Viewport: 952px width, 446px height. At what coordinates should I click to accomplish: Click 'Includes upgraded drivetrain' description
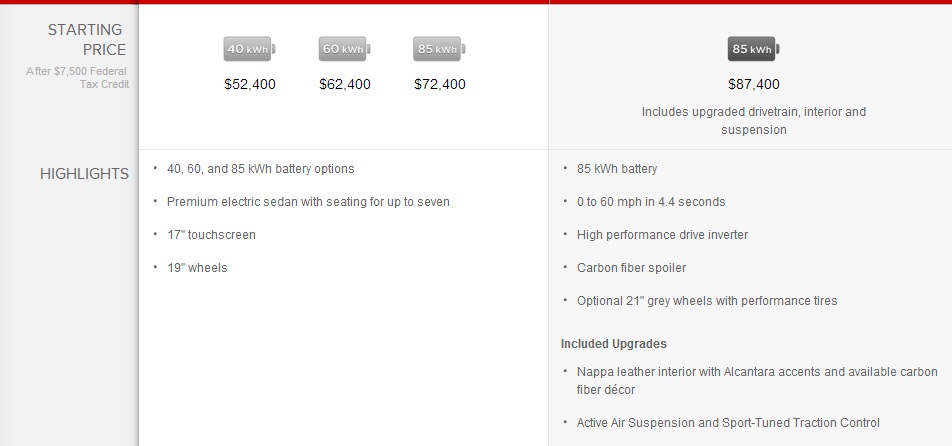pyautogui.click(x=753, y=121)
